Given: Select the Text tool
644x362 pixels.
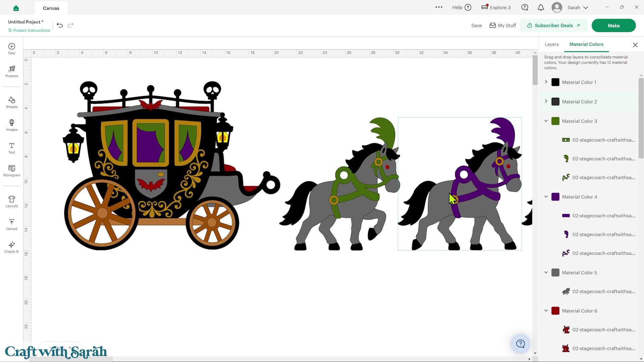Looking at the screenshot, I should tap(11, 148).
